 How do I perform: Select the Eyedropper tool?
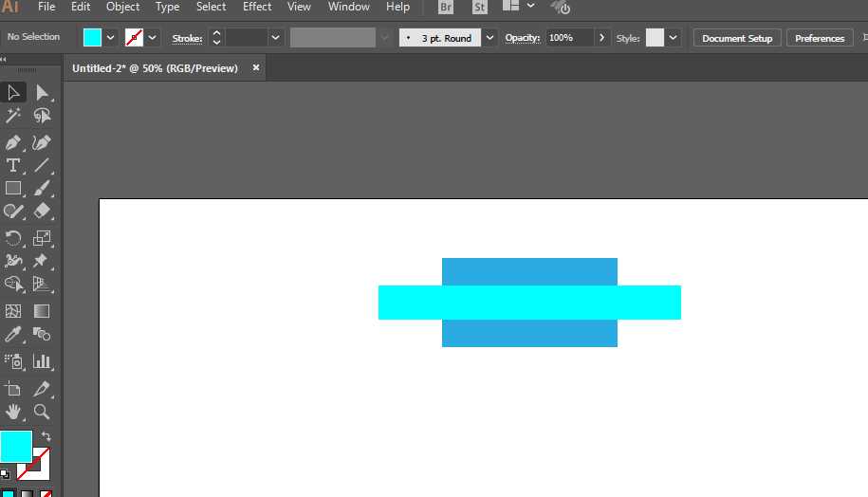[x=13, y=334]
